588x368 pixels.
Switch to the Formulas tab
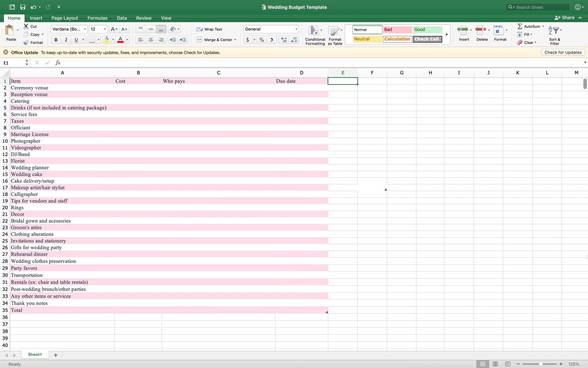point(97,18)
